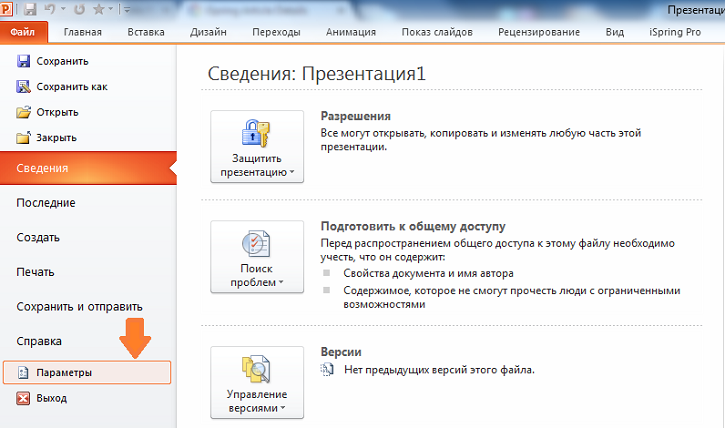Open the Последние recent files section
This screenshot has height=428, width=725.
point(46,203)
